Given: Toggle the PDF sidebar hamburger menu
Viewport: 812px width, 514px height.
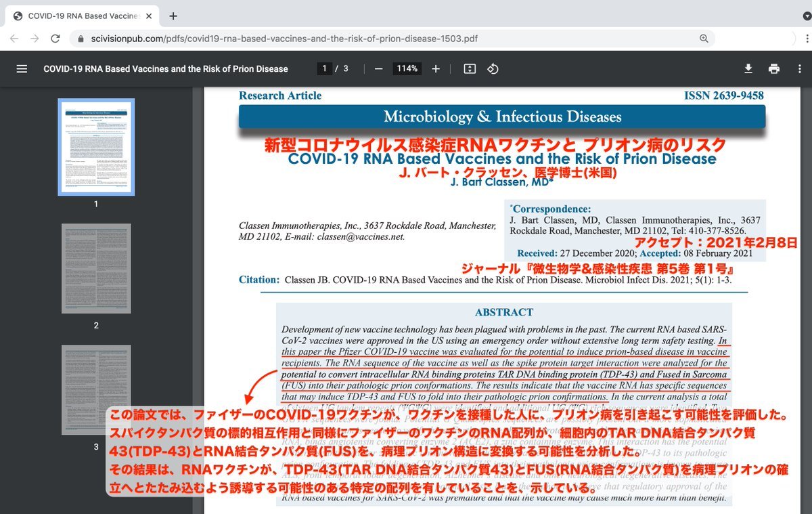Looking at the screenshot, I should pyautogui.click(x=22, y=68).
